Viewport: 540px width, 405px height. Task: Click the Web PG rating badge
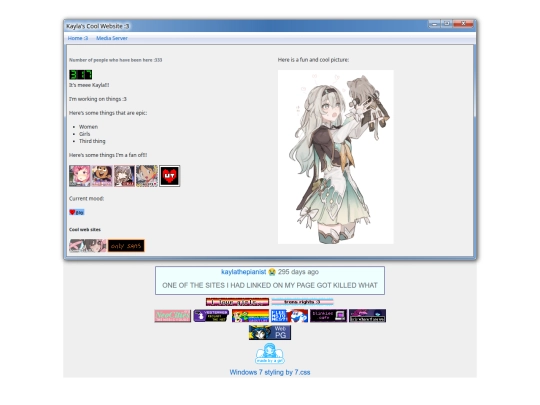[270, 332]
